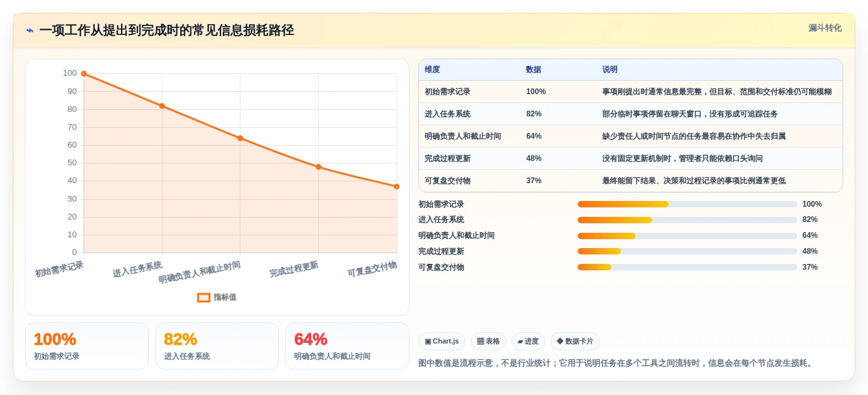
Task: Click the 82% value in table
Action: click(534, 114)
